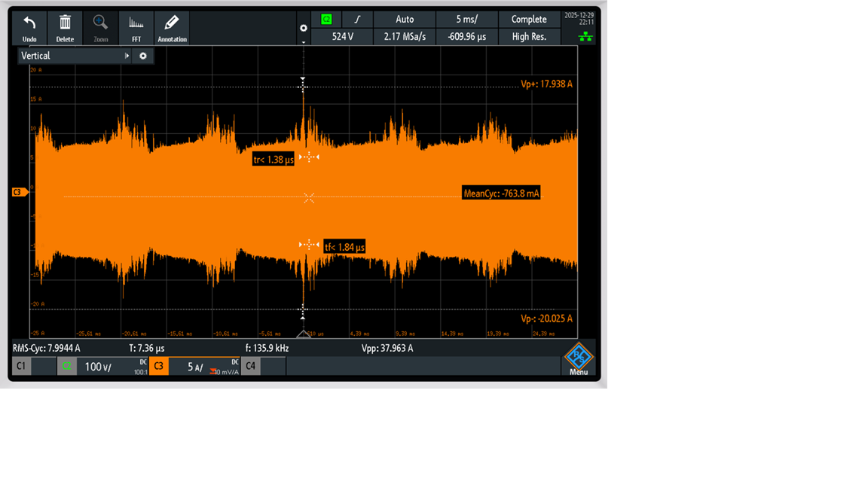Select the Annotation pencil tool
The height and width of the screenshot is (488, 868).
coord(172,28)
